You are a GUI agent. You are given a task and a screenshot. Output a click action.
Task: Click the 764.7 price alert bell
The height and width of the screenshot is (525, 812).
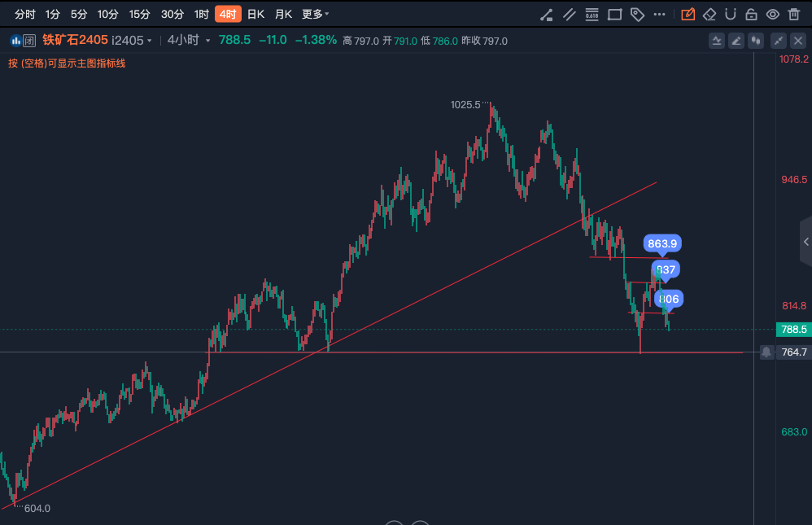766,352
